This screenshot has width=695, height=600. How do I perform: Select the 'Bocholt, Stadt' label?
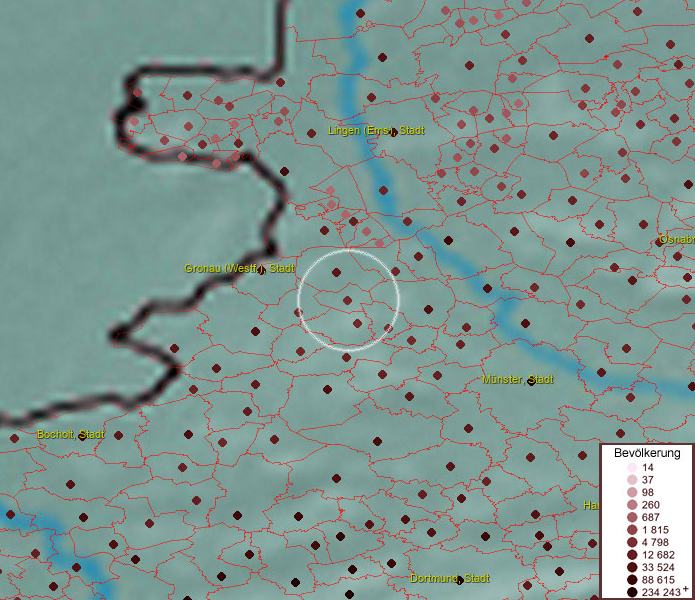click(x=71, y=434)
